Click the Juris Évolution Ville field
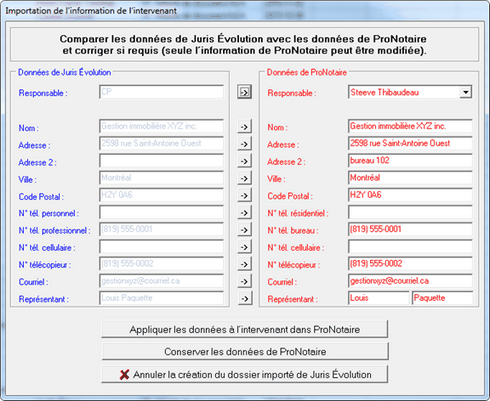Screen dimensions: 490x401 coord(161,178)
